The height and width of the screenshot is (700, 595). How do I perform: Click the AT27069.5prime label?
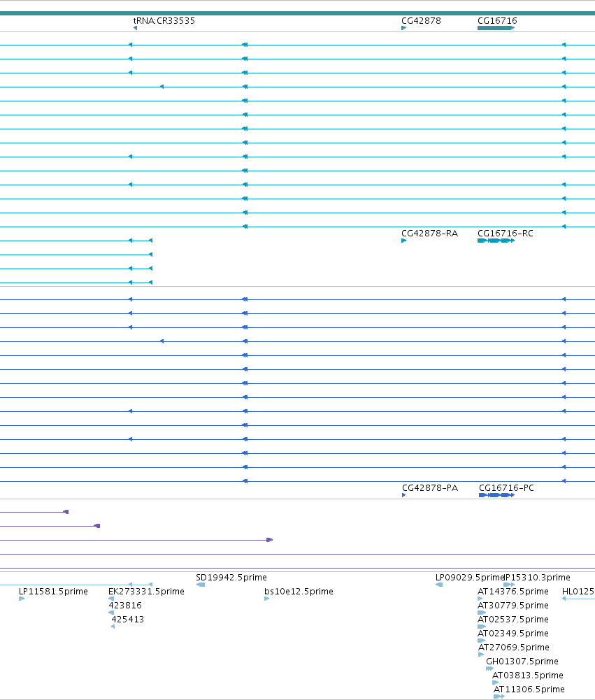pos(514,648)
